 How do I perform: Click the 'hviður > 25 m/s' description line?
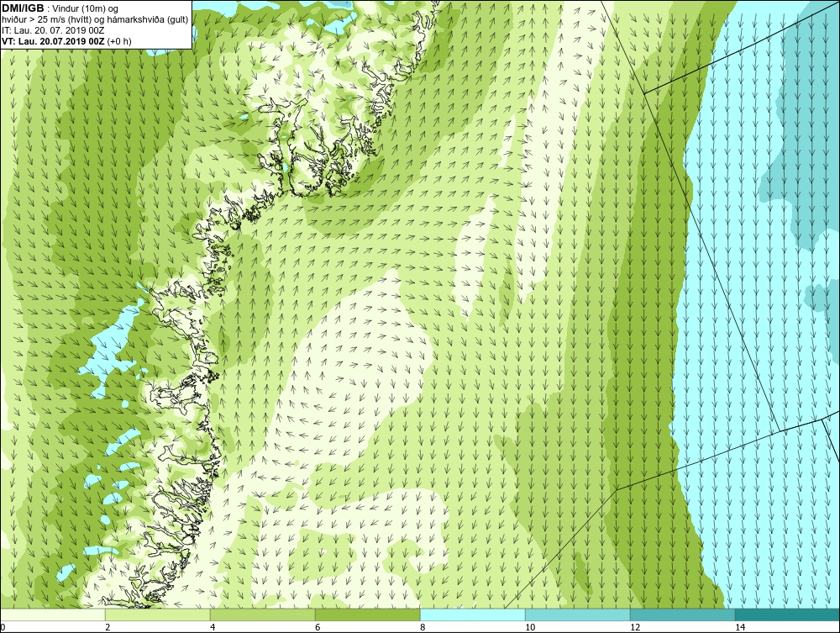point(95,19)
